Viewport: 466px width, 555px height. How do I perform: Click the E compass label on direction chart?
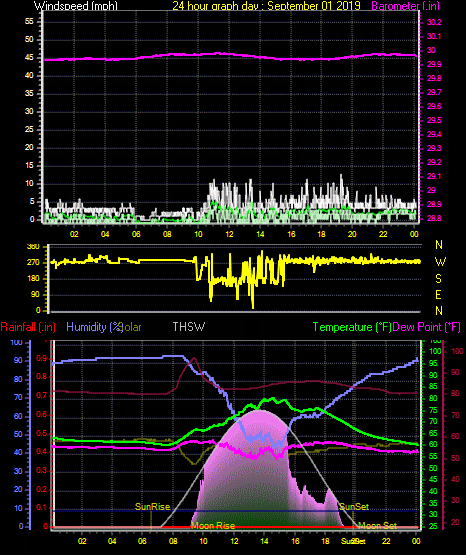[x=438, y=294]
